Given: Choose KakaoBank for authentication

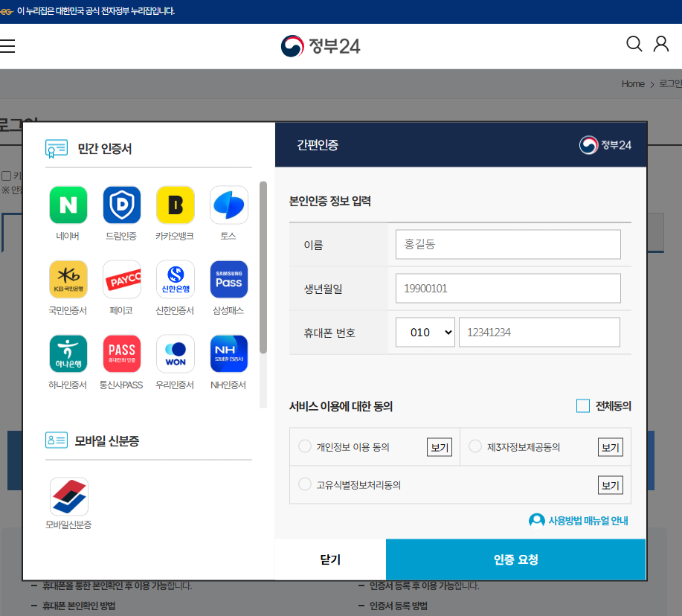Looking at the screenshot, I should (x=175, y=205).
